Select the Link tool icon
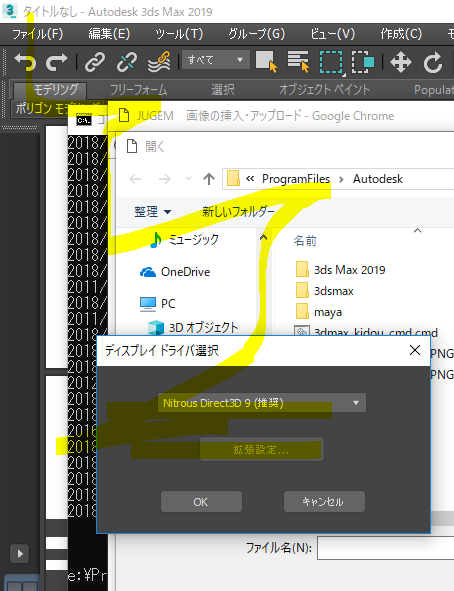 [x=95, y=62]
